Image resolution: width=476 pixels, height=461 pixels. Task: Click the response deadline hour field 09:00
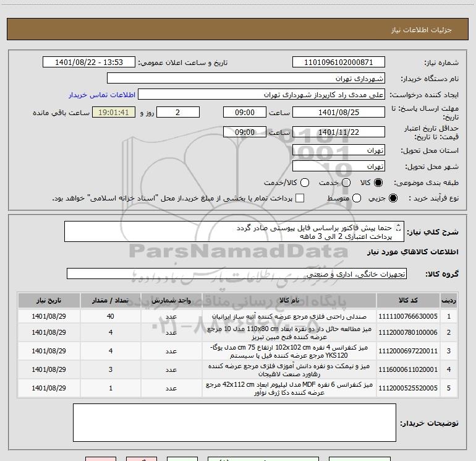tap(245, 113)
